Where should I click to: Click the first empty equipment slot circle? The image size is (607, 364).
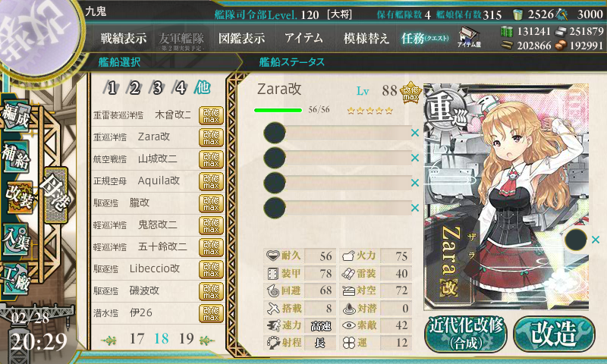(275, 133)
